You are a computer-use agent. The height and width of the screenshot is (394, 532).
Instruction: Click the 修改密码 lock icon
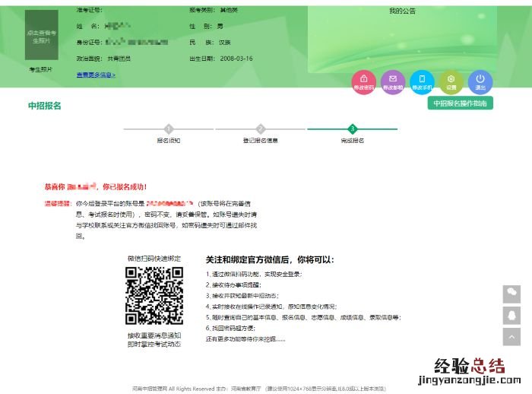click(363, 80)
